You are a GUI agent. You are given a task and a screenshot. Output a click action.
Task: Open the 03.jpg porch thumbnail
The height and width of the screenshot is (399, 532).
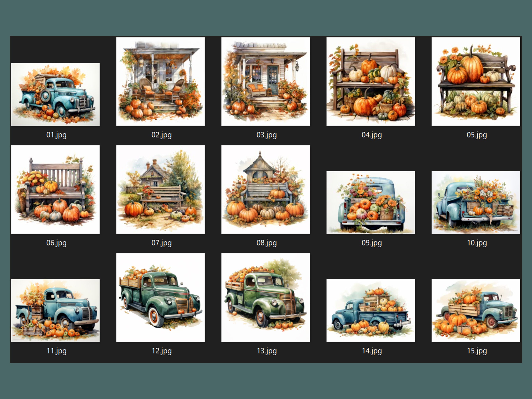(266, 81)
